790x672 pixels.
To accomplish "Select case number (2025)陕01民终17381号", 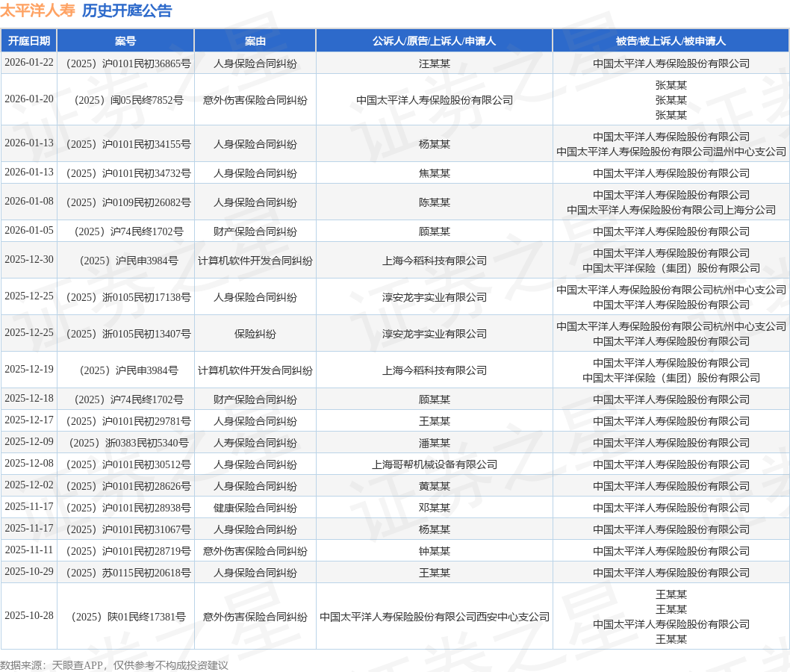I will coord(128,617).
